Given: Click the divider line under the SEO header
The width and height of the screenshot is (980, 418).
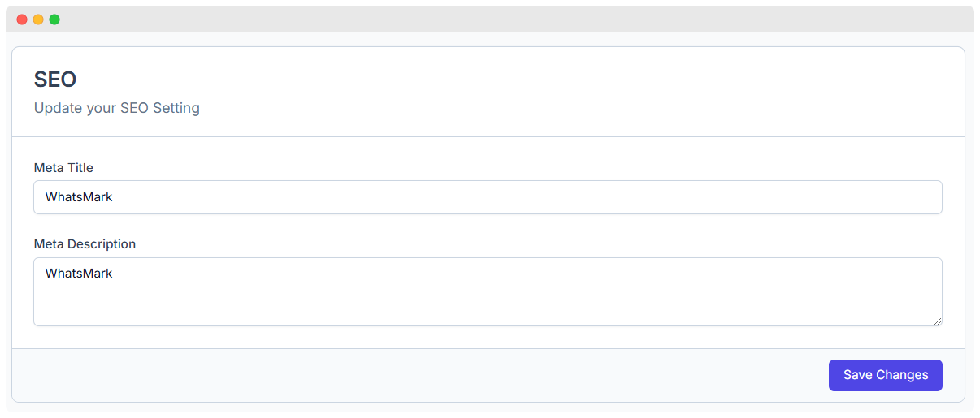Looking at the screenshot, I should (488, 136).
